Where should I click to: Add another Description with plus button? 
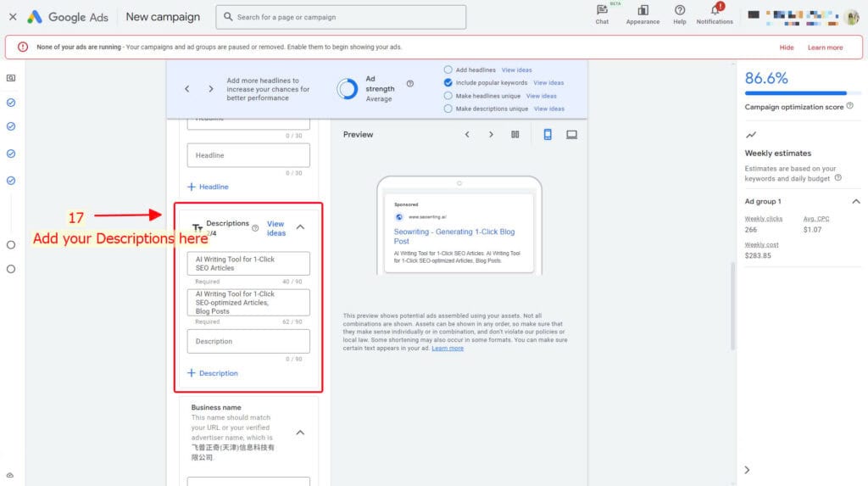click(x=213, y=373)
